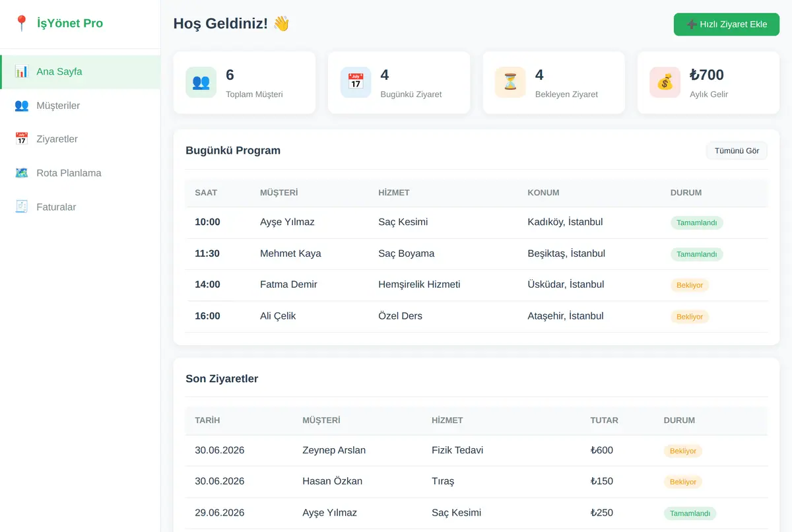Click the 29.06.2026 date cell

pos(220,513)
